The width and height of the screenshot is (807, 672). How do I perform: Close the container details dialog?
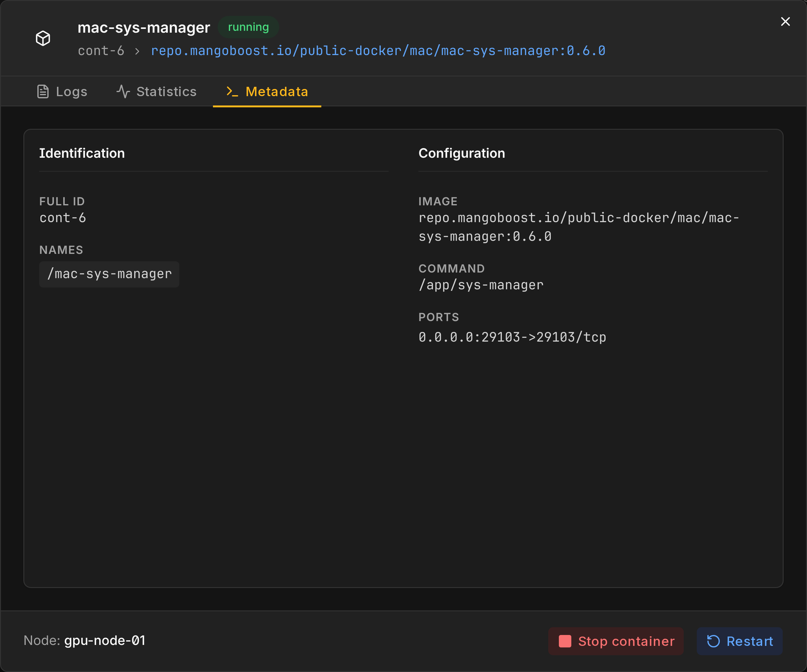coord(785,21)
